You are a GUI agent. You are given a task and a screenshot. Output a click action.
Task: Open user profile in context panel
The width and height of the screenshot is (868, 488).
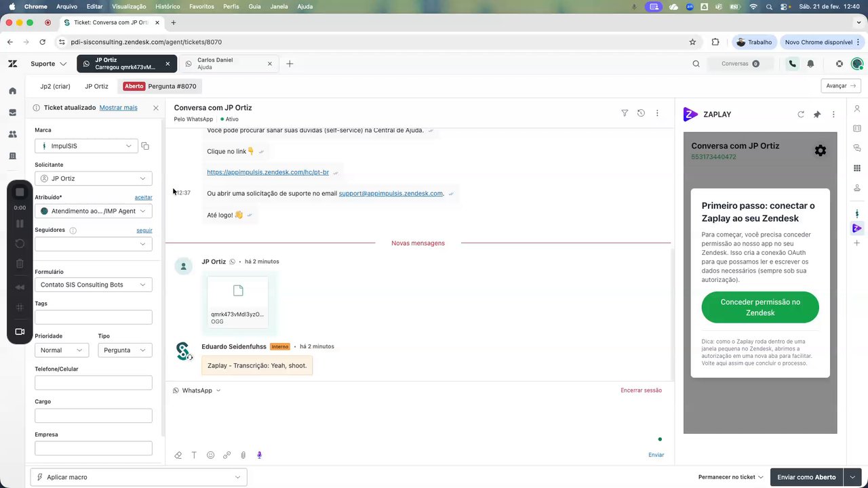click(x=857, y=108)
